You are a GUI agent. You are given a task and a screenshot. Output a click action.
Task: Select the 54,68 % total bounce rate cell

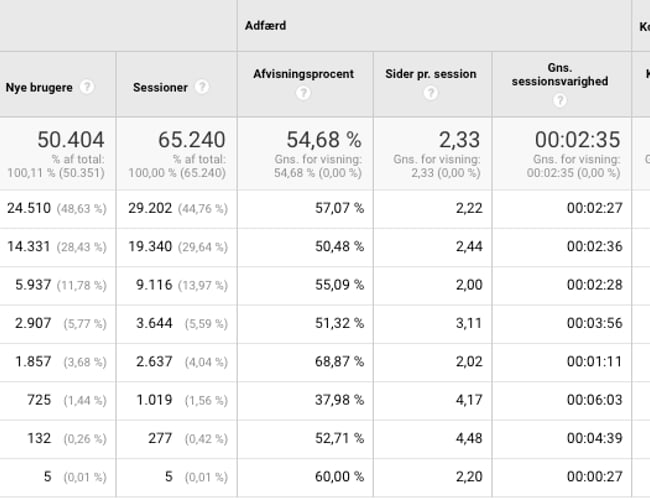(324, 140)
